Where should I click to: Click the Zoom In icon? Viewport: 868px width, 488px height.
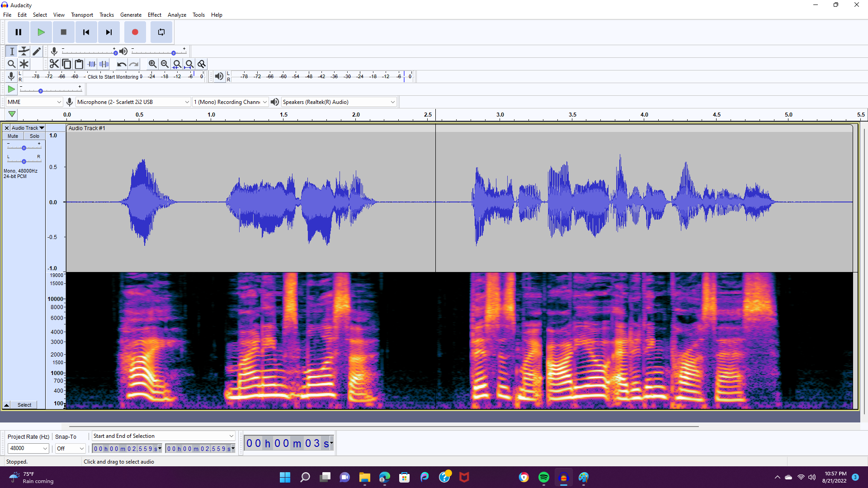[x=152, y=64]
